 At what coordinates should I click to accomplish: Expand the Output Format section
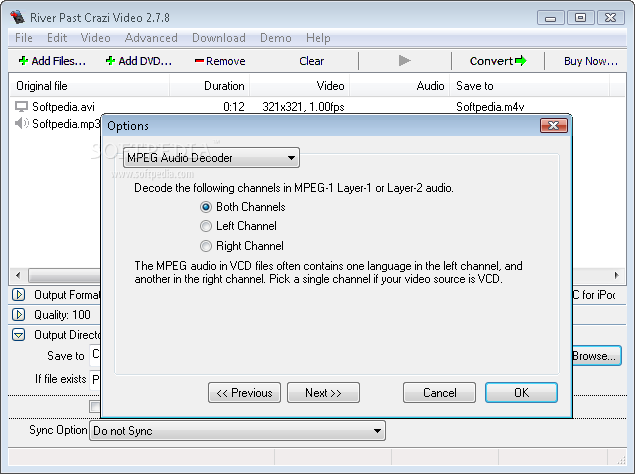(18, 295)
